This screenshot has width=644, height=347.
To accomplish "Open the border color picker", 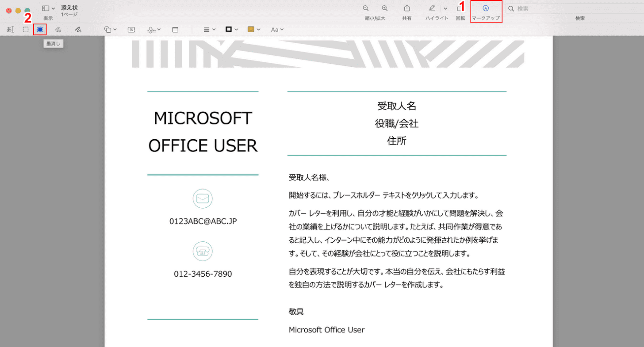I will click(232, 30).
